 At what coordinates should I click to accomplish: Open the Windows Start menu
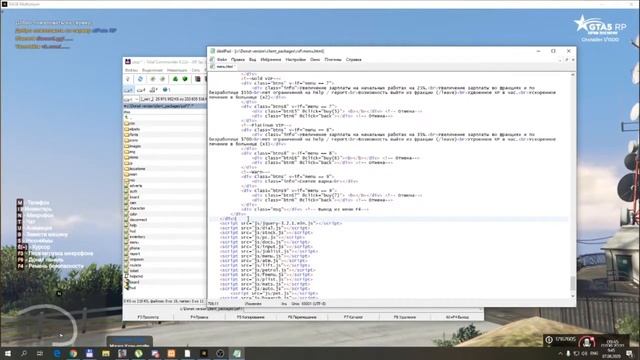[8, 353]
